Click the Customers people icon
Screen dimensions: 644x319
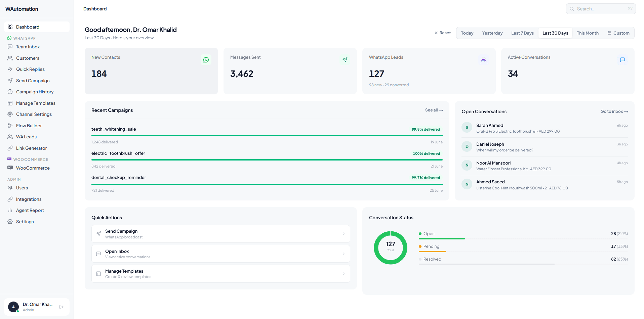pos(10,58)
